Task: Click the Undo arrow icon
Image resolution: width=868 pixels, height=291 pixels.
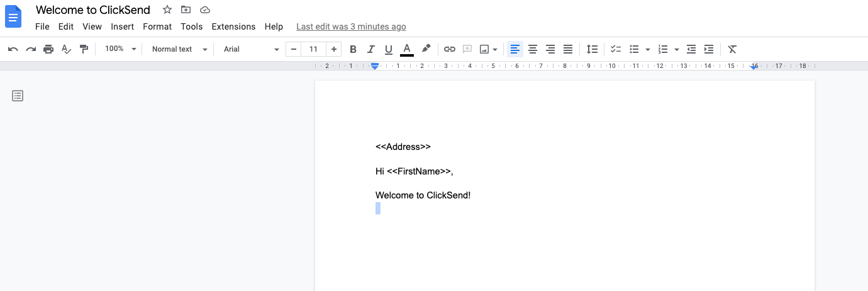Action: [x=13, y=49]
